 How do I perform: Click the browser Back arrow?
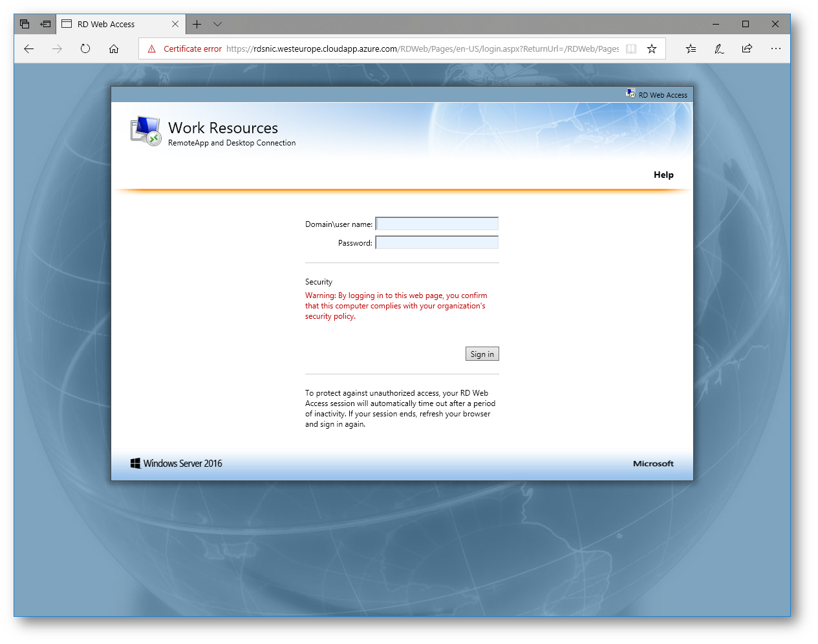click(28, 48)
